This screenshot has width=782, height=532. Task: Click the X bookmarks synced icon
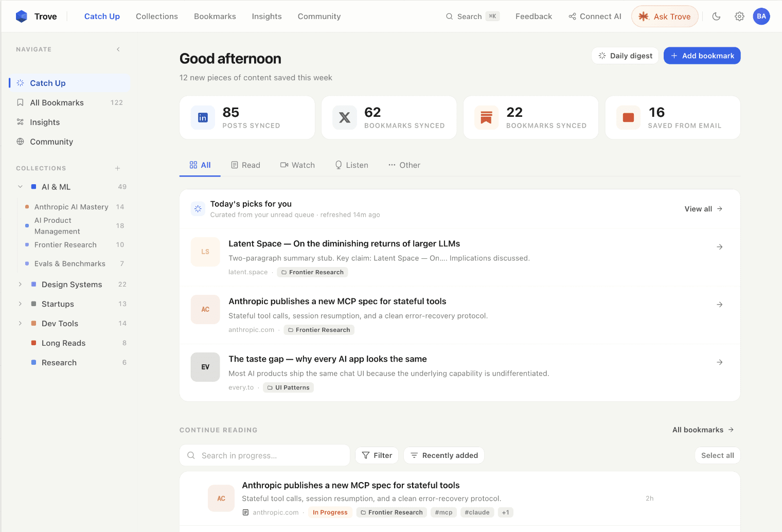pyautogui.click(x=345, y=117)
